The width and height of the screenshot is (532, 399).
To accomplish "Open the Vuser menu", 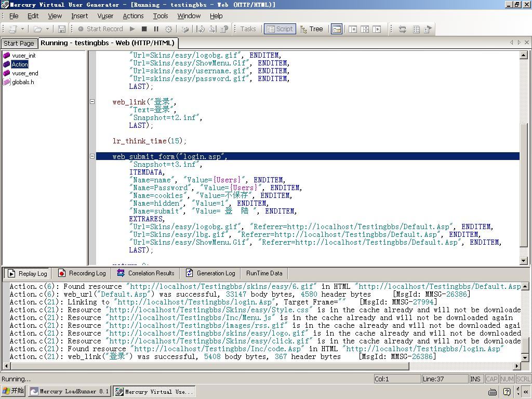I will [105, 16].
